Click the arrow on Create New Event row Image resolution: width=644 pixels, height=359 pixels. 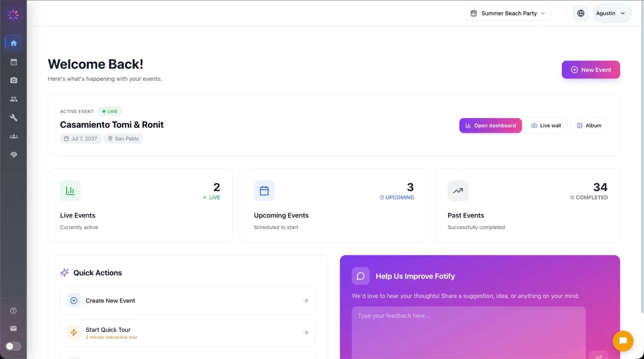pos(305,301)
